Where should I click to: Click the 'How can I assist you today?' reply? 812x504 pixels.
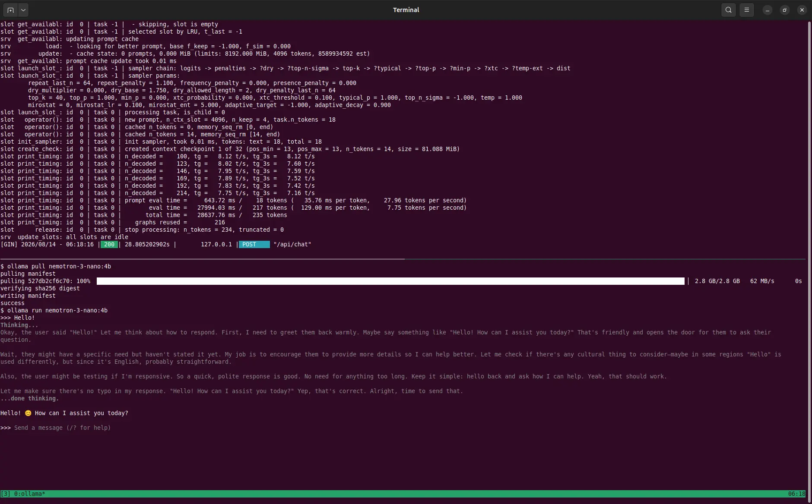click(x=82, y=413)
